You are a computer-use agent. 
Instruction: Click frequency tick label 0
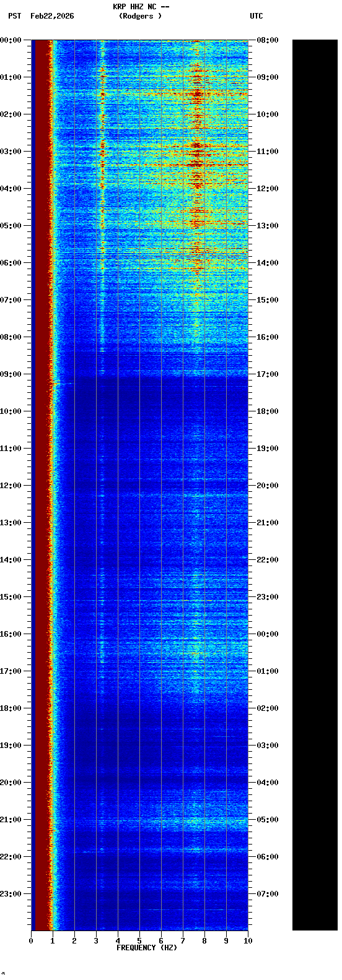click(x=31, y=941)
